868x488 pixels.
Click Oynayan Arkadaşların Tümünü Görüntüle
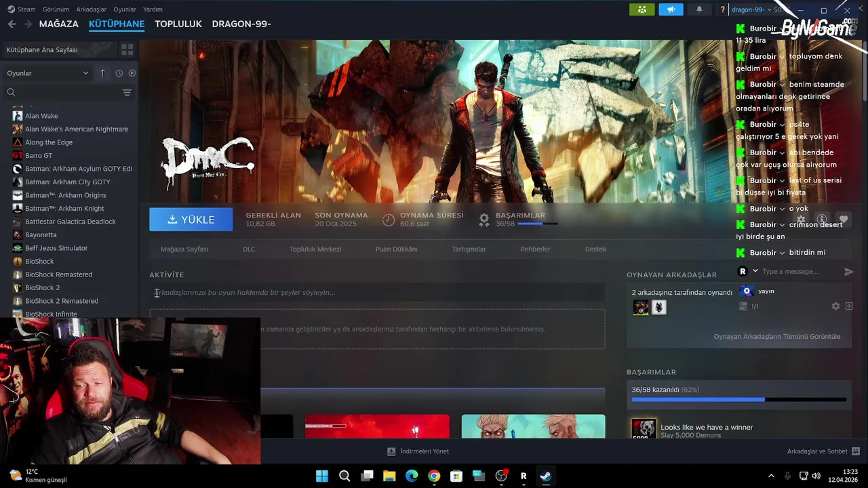[776, 336]
